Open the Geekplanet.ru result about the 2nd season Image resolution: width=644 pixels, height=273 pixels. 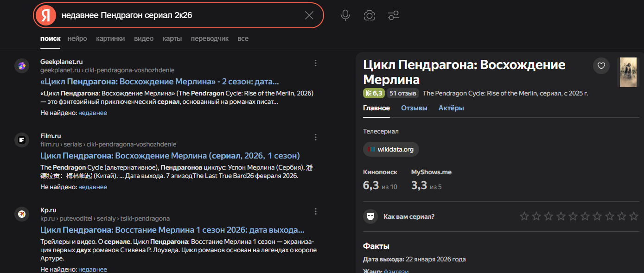[159, 82]
